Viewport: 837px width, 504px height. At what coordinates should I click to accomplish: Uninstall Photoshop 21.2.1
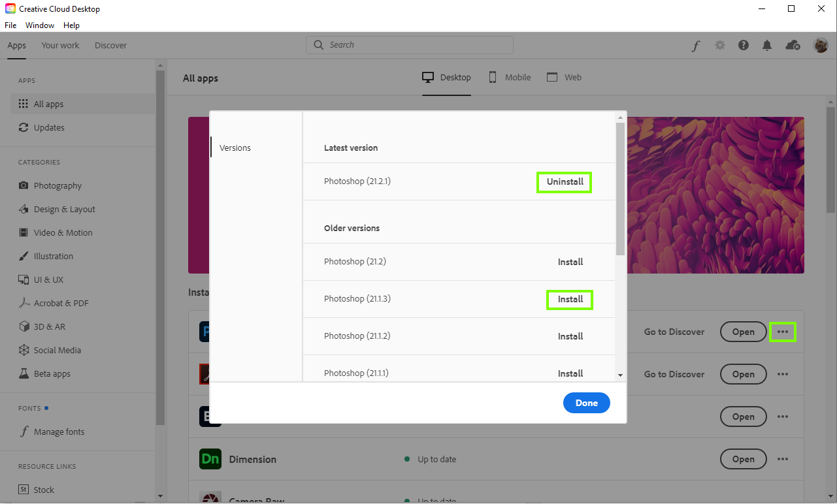(563, 181)
